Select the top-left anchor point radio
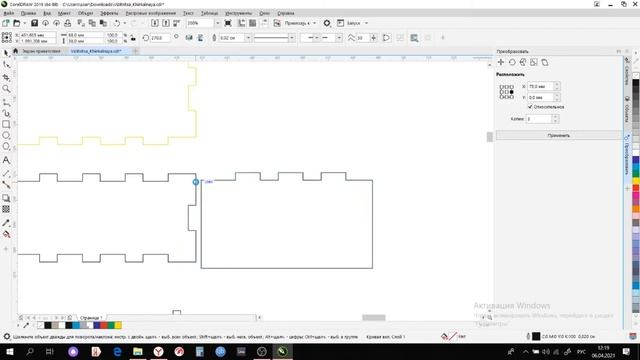 click(502, 87)
